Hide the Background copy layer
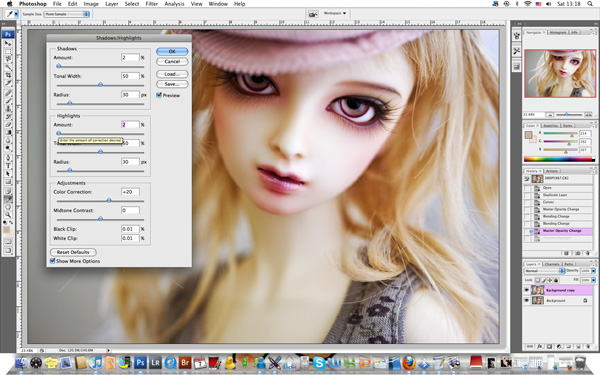The height and width of the screenshot is (375, 600). tap(527, 290)
